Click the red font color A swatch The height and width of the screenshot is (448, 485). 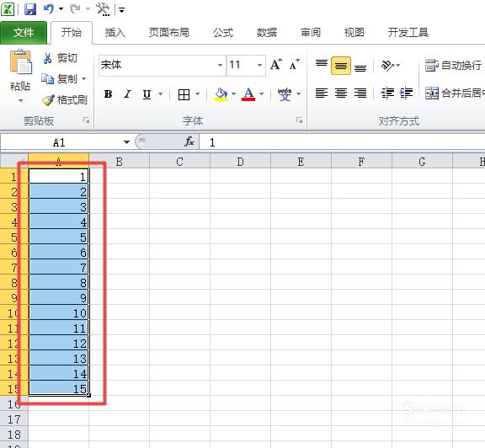(x=248, y=94)
